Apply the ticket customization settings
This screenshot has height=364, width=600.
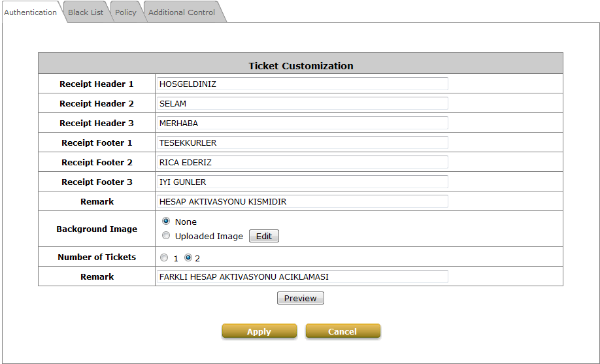coord(259,331)
